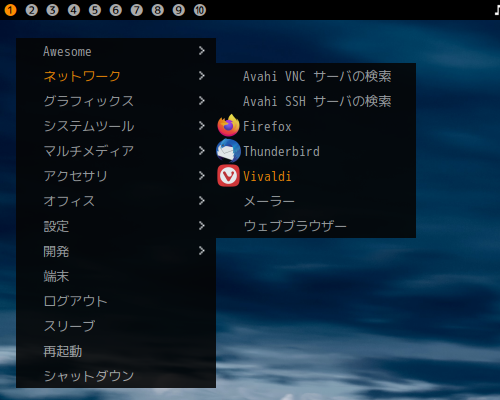Switch to workspace tag 2
The image size is (500, 400).
click(32, 10)
